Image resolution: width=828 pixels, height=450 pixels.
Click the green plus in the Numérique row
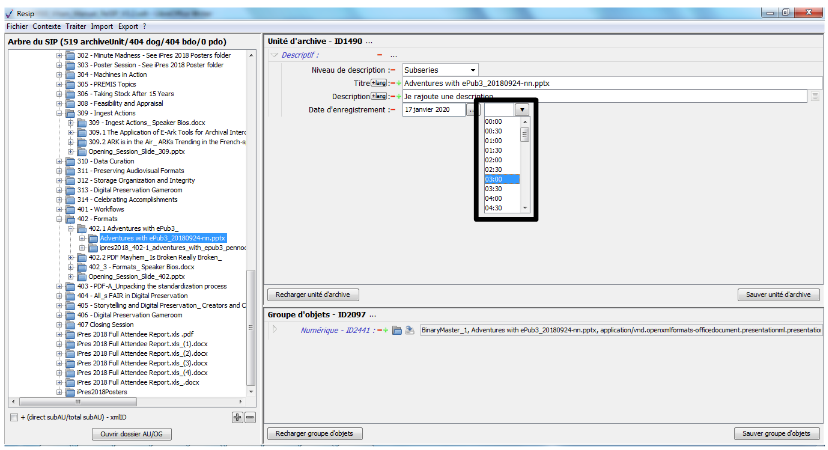click(385, 328)
